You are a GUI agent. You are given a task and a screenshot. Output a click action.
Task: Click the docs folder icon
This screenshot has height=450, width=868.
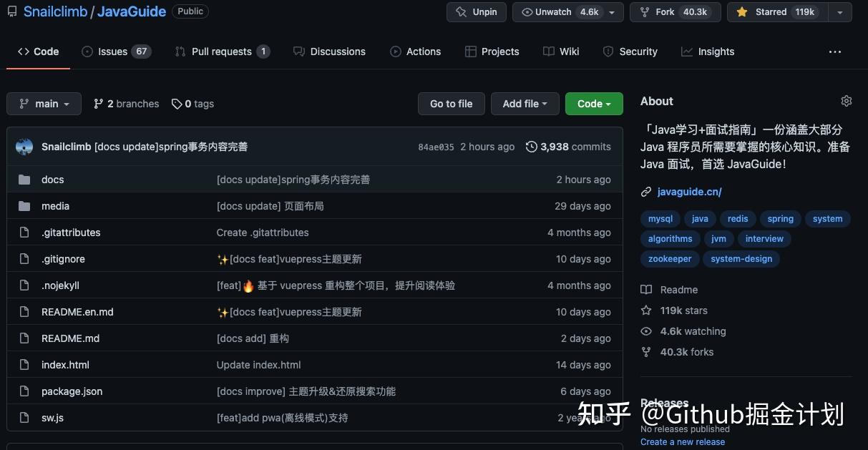coord(24,179)
